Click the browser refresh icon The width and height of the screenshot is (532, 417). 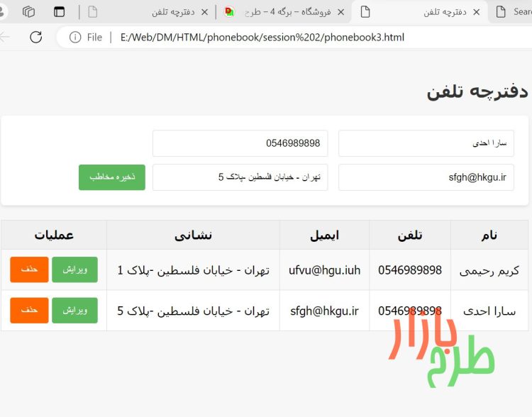point(36,37)
